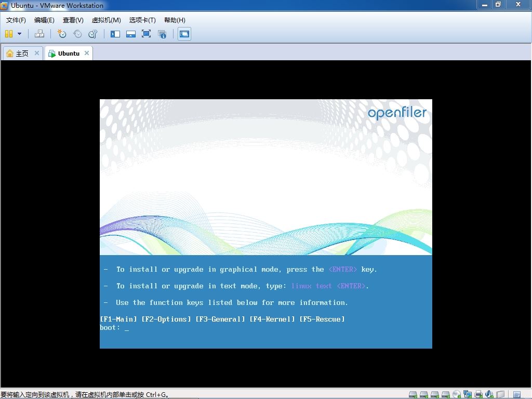This screenshot has width=532, height=399.
Task: Close the VMware Workstation window
Action: tap(518, 4)
